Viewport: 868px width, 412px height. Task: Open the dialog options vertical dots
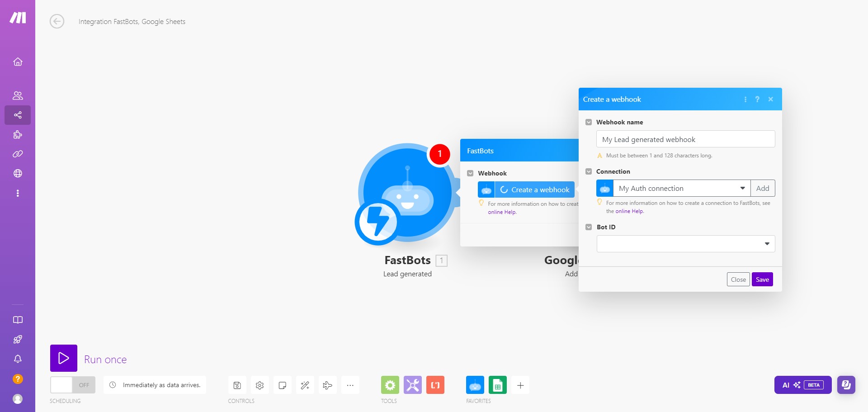pyautogui.click(x=745, y=99)
